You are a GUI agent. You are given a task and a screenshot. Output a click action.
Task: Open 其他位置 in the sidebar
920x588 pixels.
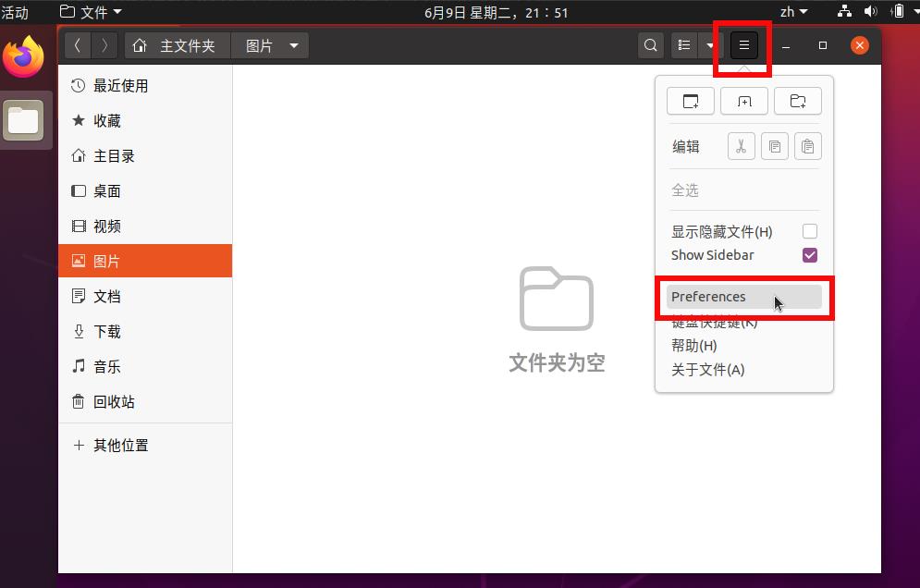tap(120, 446)
